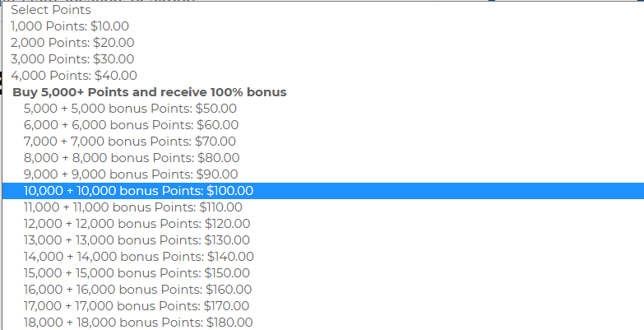Choose 7,000 + 7,000 bonus Points option
Screen dimensions: 644x330
[x=130, y=142]
